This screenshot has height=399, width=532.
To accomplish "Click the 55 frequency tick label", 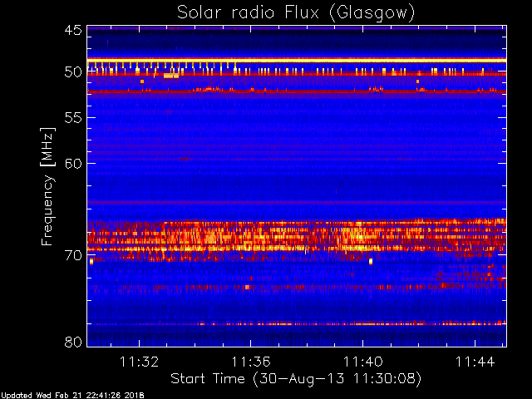I will click(73, 118).
